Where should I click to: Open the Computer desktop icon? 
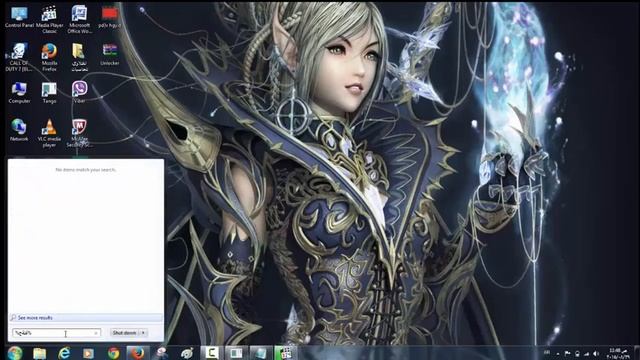pyautogui.click(x=19, y=92)
